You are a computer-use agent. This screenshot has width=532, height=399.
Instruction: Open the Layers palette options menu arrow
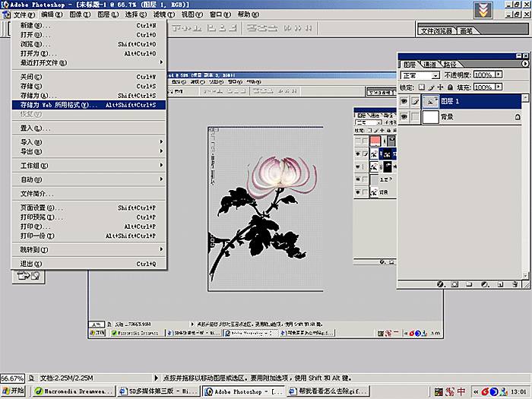pos(525,63)
